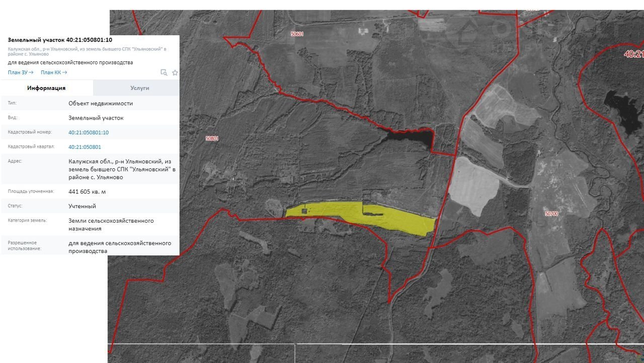Click the red 40:21 district label
The width and height of the screenshot is (644, 363).
(633, 54)
